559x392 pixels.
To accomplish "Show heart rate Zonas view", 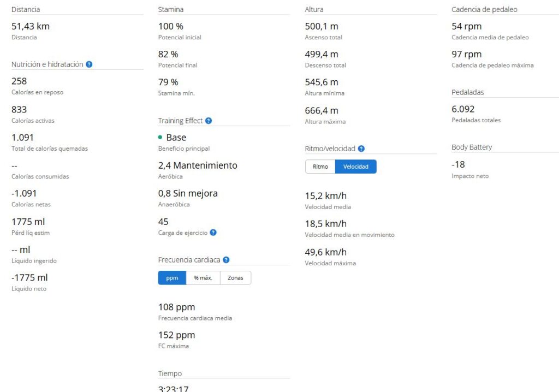I will [235, 278].
